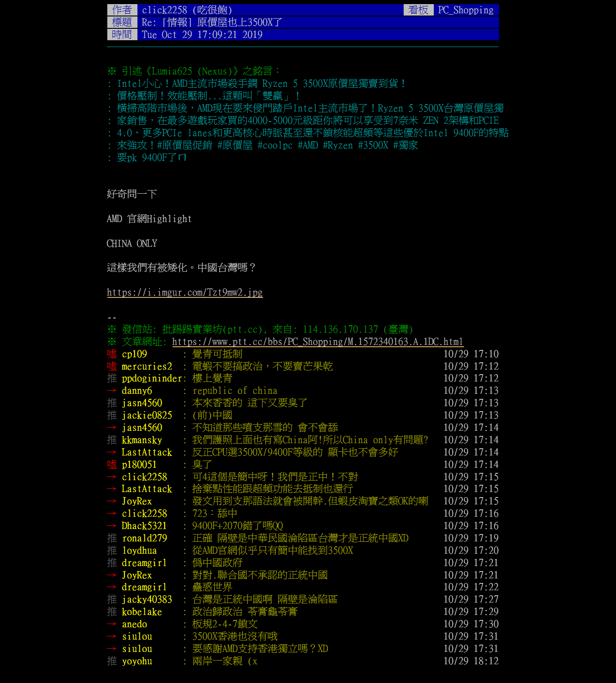Click username loydhua in comments
This screenshot has width=616, height=683.
pos(139,551)
